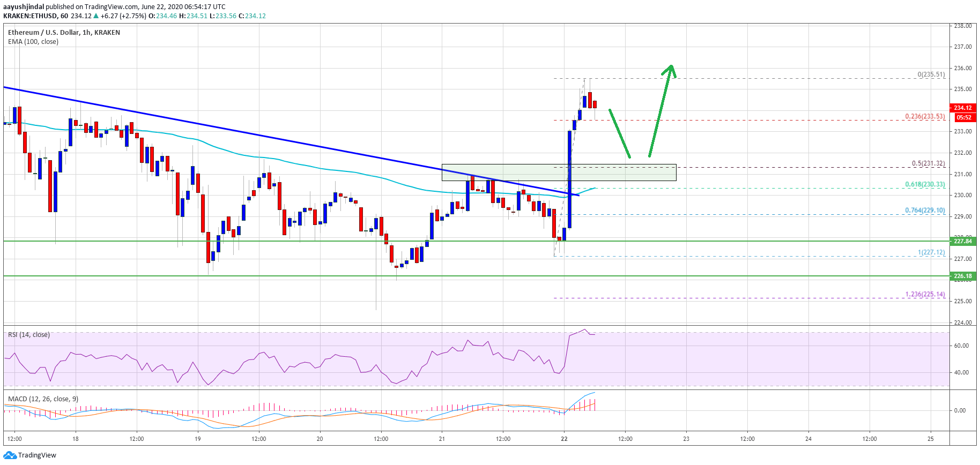Click the TradingView logo at bottom left
Viewport: 980px width, 465px height.
(29, 455)
